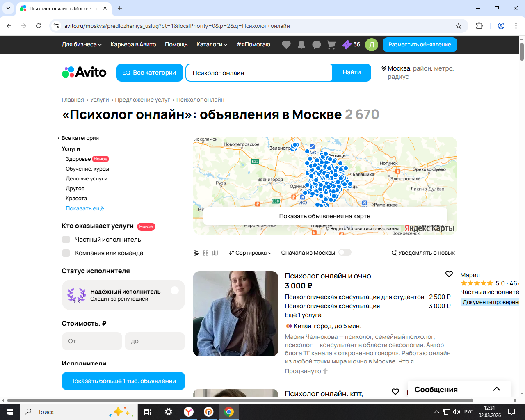Check the Частный исполнитель checkbox
This screenshot has width=525, height=420.
(x=66, y=240)
